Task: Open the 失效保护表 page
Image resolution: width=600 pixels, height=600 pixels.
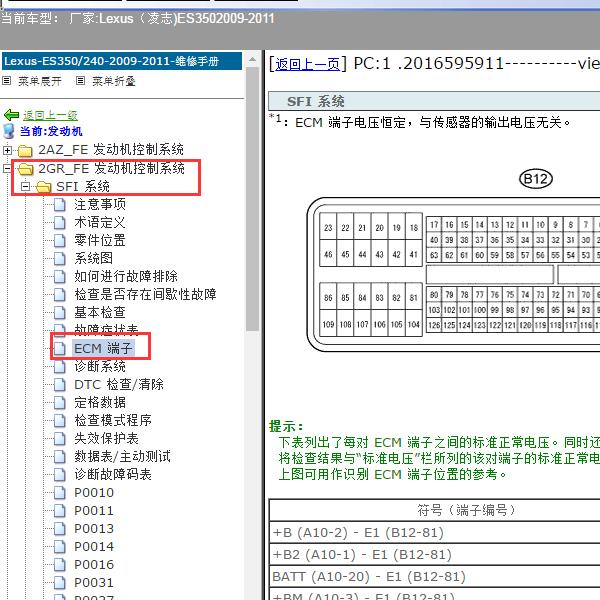Action: coord(106,438)
